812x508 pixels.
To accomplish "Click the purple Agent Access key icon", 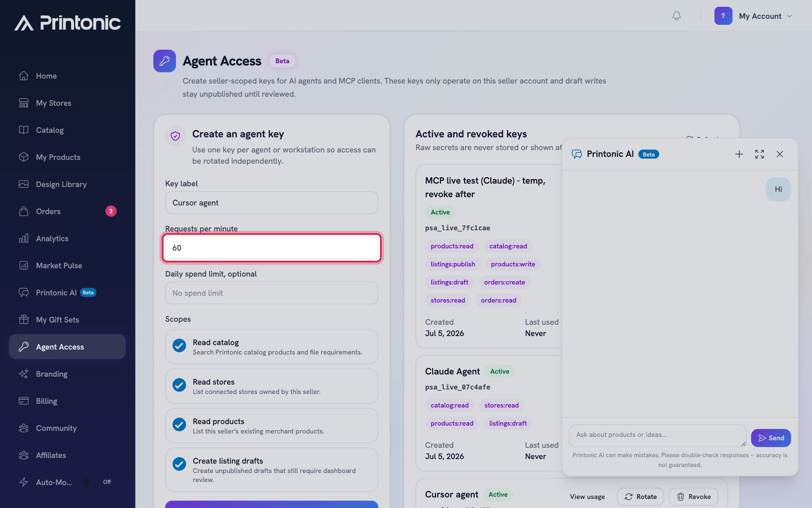I will [x=165, y=61].
